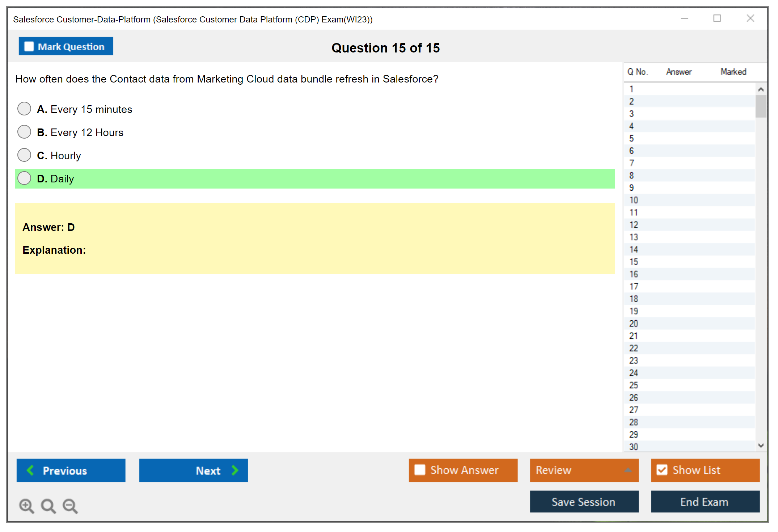
Task: Jump to question 10 in list
Action: click(x=634, y=200)
